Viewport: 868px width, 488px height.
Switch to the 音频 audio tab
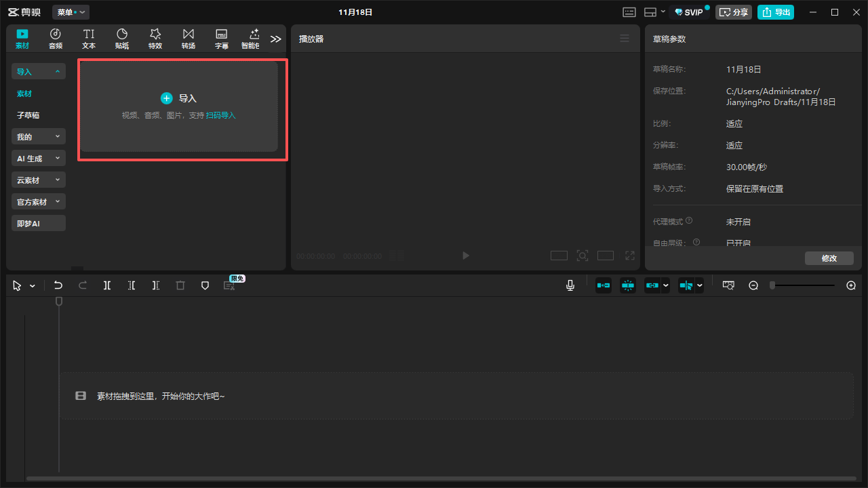pyautogui.click(x=56, y=39)
